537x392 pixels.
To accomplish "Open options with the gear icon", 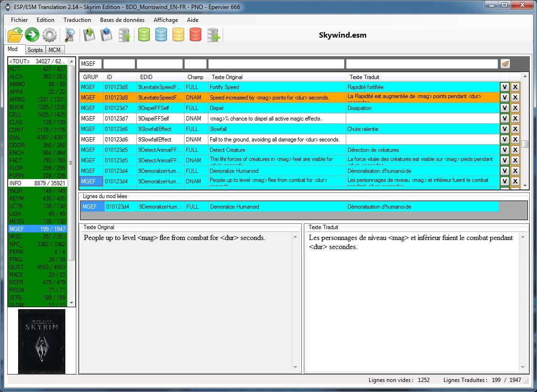I will (49, 35).
